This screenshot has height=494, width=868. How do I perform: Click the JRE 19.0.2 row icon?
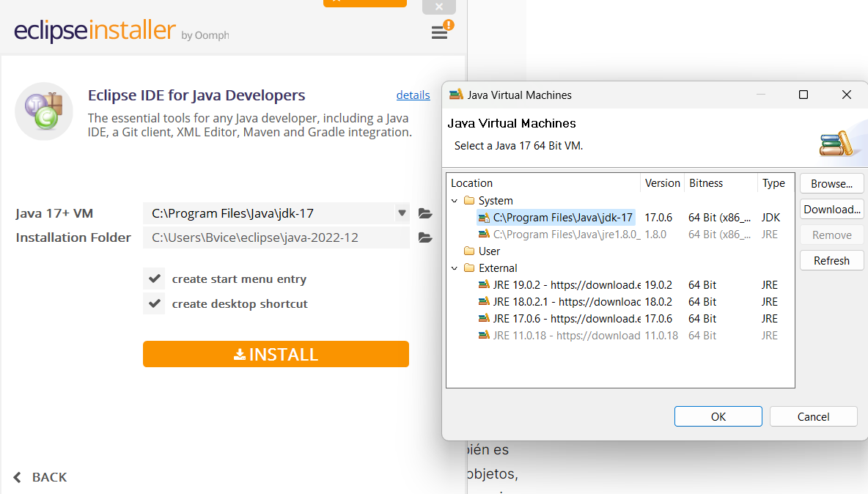pos(484,285)
